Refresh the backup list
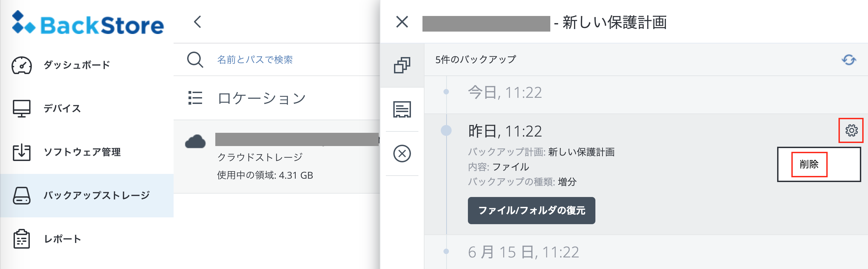868x269 pixels. (849, 60)
